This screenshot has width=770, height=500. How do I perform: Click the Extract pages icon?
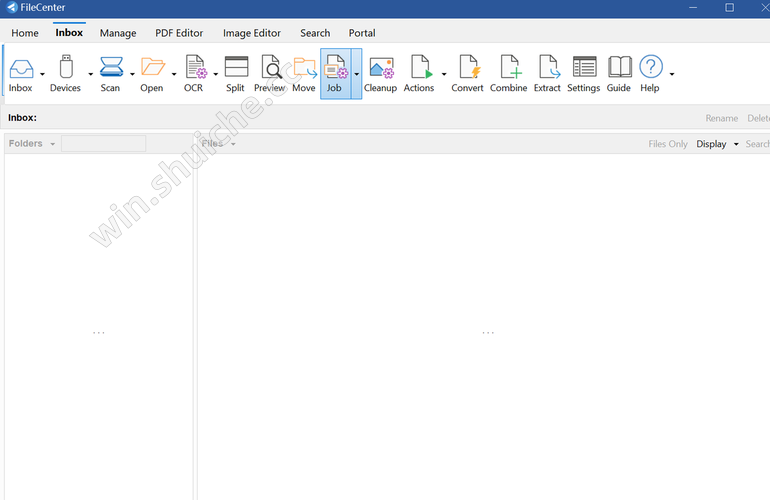tap(547, 68)
